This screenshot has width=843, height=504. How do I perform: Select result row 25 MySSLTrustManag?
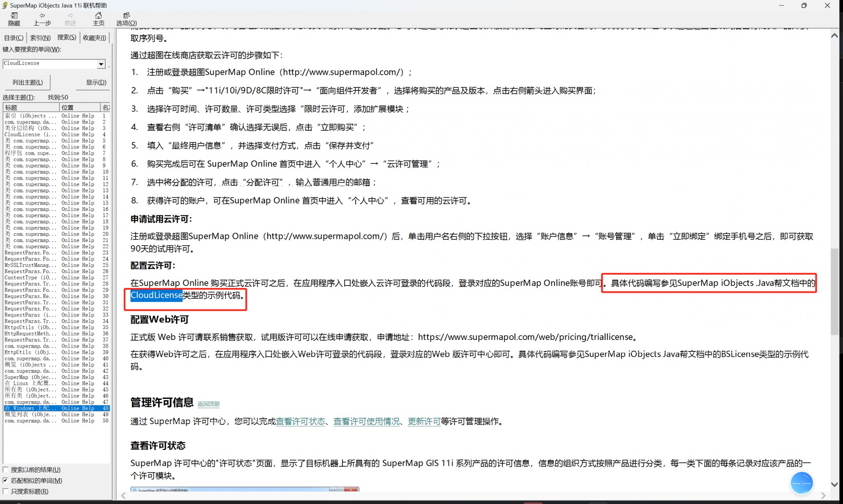[x=57, y=265]
